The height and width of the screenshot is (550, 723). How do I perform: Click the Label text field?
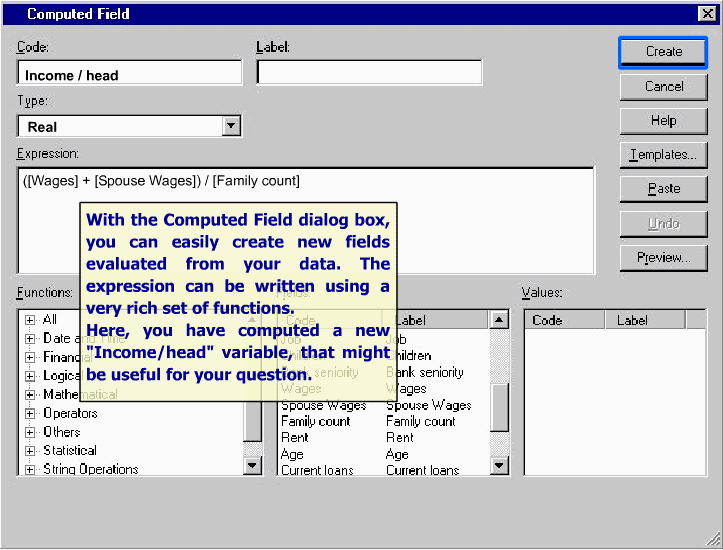point(369,73)
